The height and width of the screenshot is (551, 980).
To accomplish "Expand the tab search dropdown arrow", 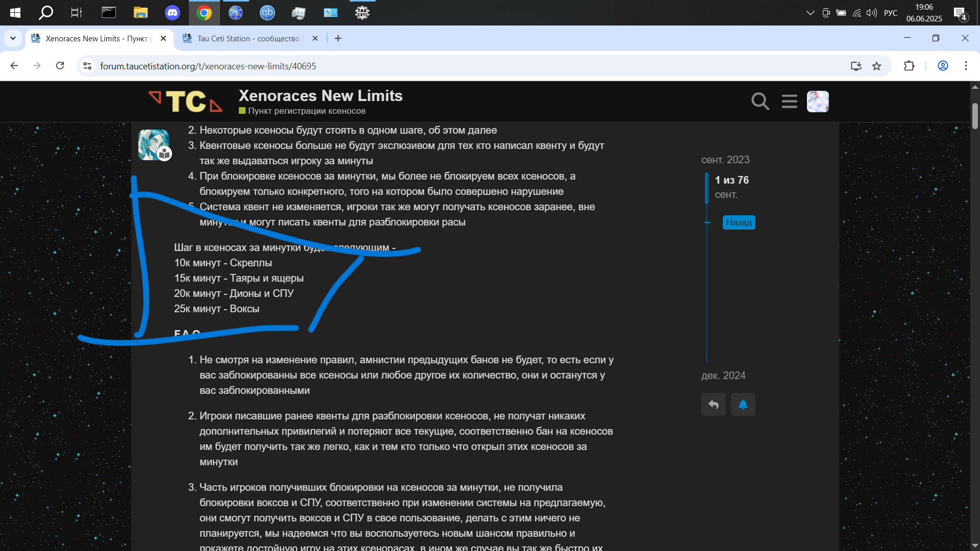I will 13,39.
